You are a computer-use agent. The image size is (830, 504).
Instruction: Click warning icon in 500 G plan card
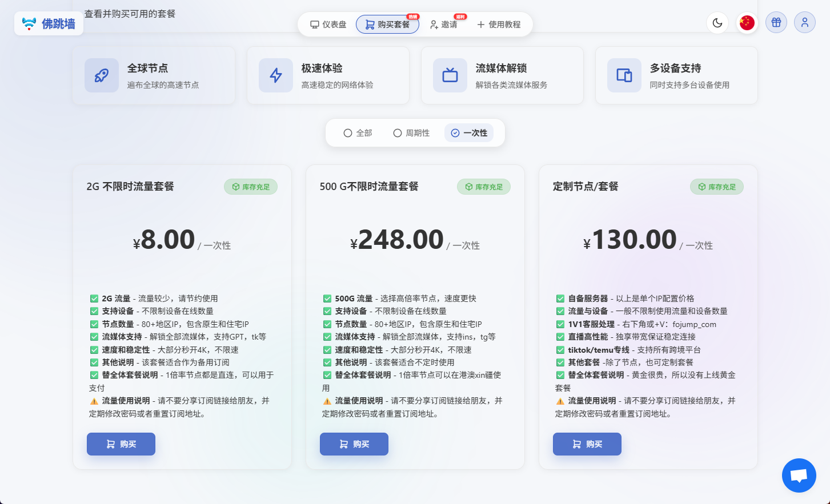(x=327, y=401)
